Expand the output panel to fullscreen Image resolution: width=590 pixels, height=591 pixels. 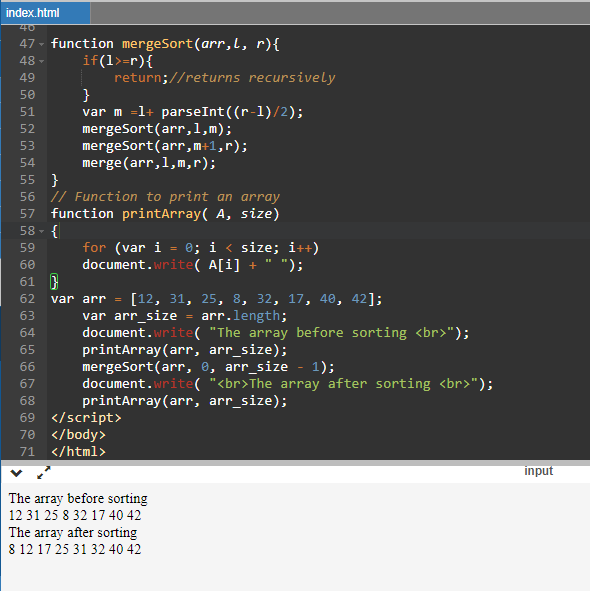point(44,472)
